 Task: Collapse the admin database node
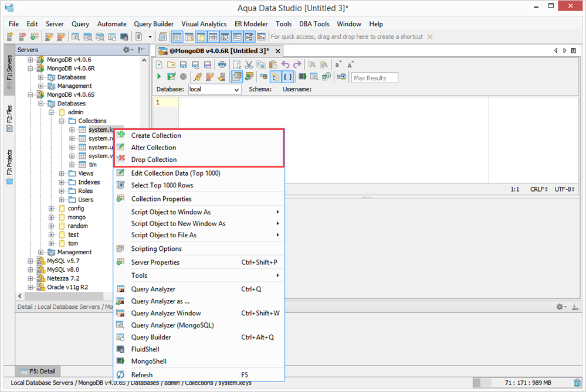[51, 113]
